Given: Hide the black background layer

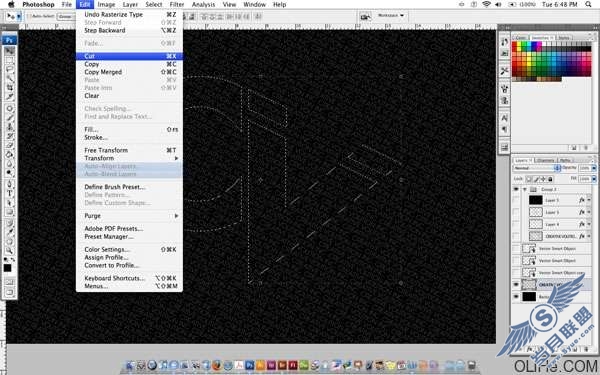Looking at the screenshot, I should [x=516, y=297].
